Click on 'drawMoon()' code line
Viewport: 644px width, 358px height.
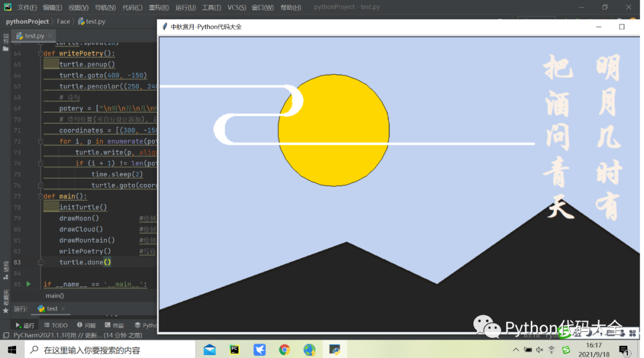(x=79, y=218)
